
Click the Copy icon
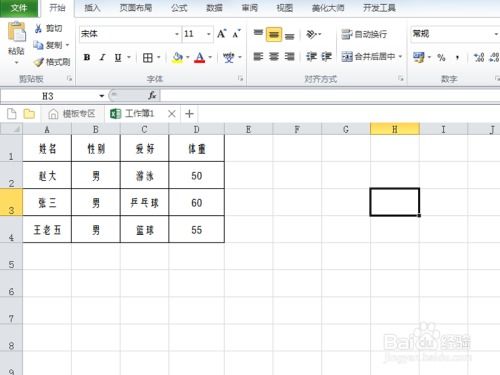point(38,45)
